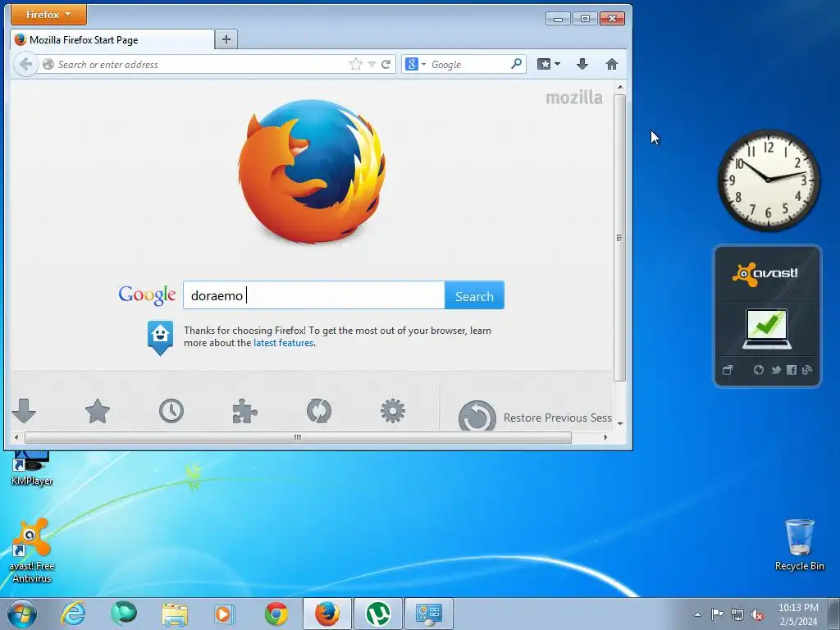Go to the home page icon

pos(612,64)
